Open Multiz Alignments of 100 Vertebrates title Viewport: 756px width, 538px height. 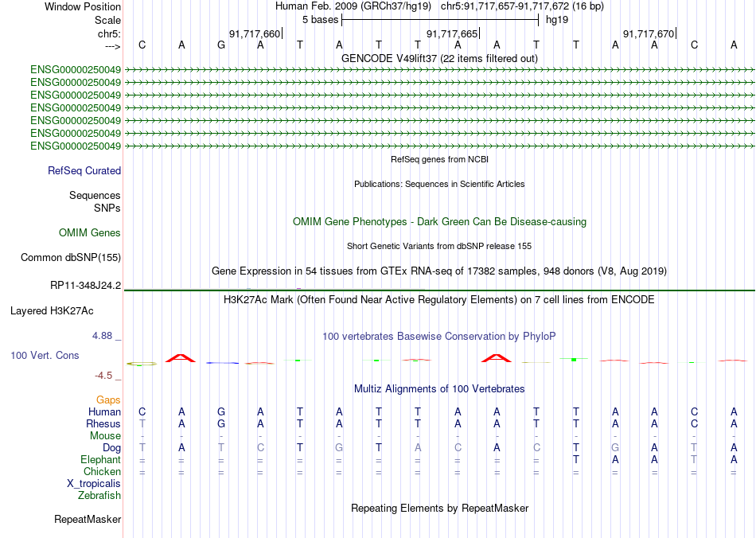439,389
